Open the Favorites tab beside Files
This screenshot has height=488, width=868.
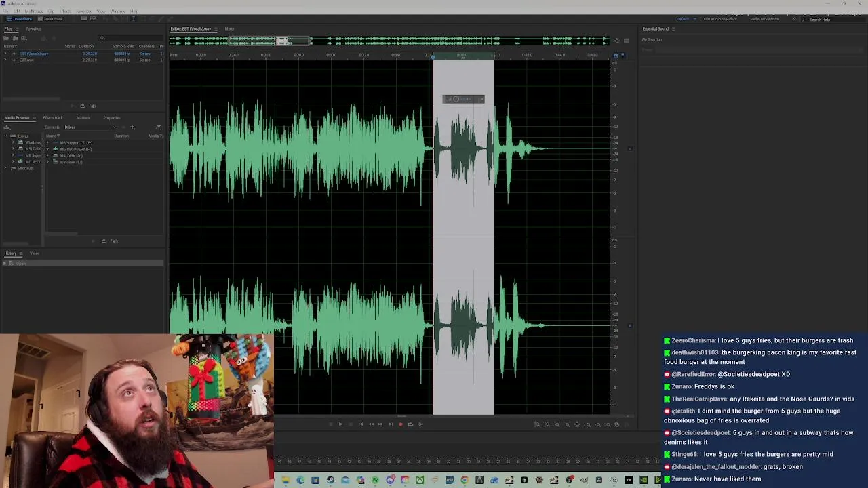pos(33,28)
